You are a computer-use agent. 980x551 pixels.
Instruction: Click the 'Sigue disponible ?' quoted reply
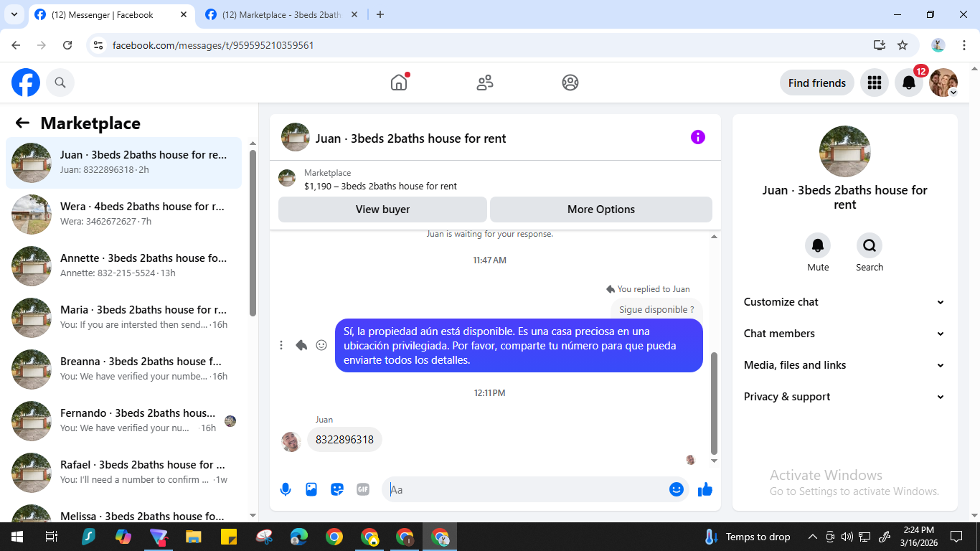pyautogui.click(x=656, y=310)
